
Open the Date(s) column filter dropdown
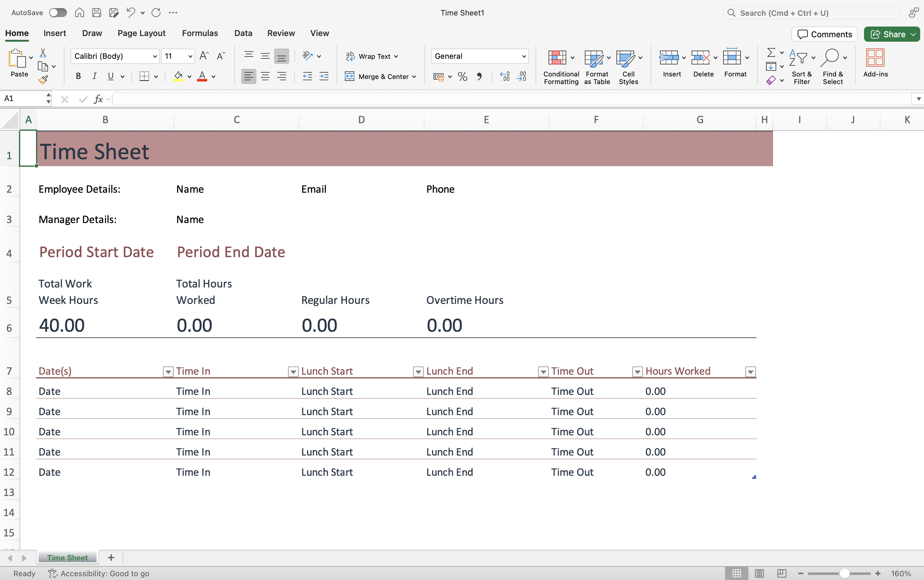click(168, 371)
